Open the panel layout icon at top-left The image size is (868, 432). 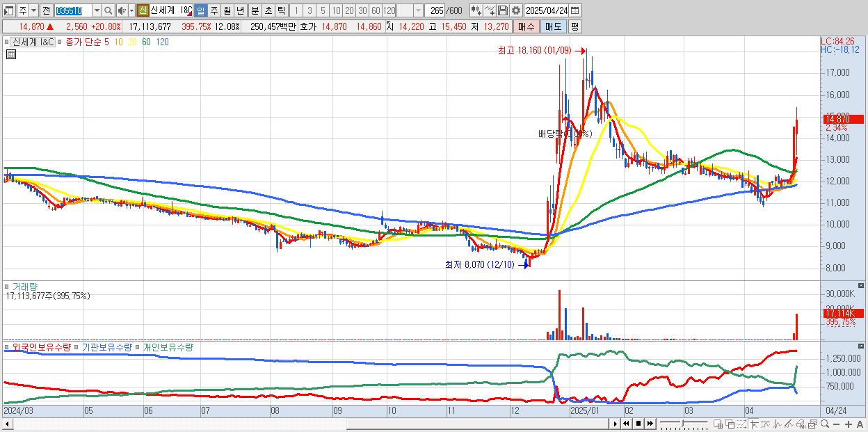pyautogui.click(x=8, y=10)
